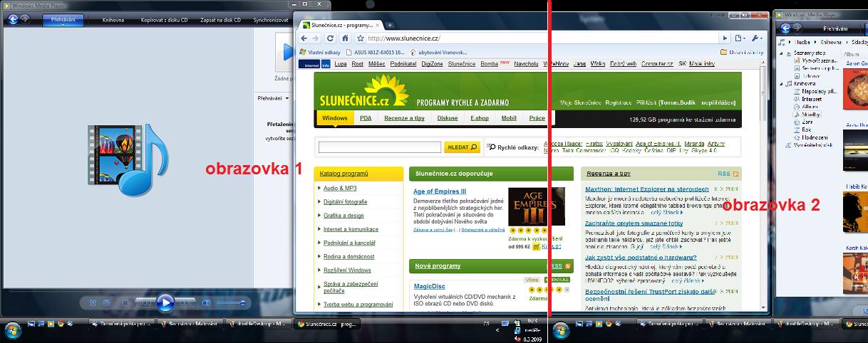This screenshot has height=343, width=868.
Task: Click the Měšec link in the top bar
Action: coord(376,64)
